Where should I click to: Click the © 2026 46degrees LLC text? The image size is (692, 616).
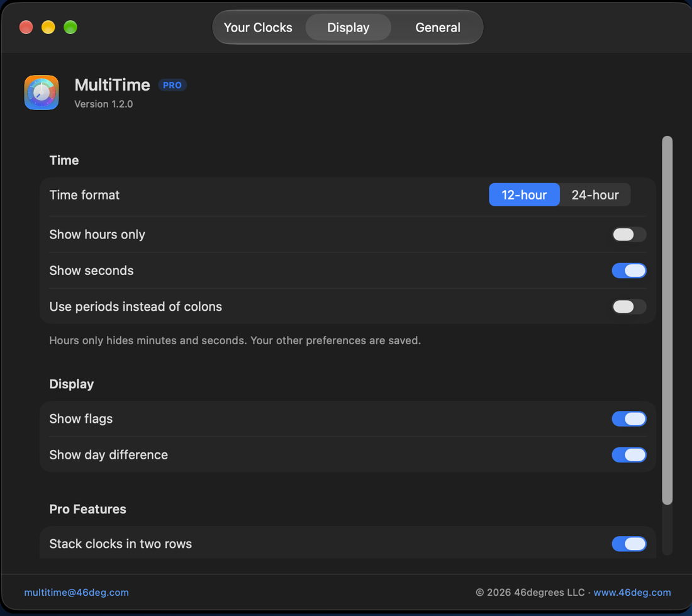tap(530, 592)
